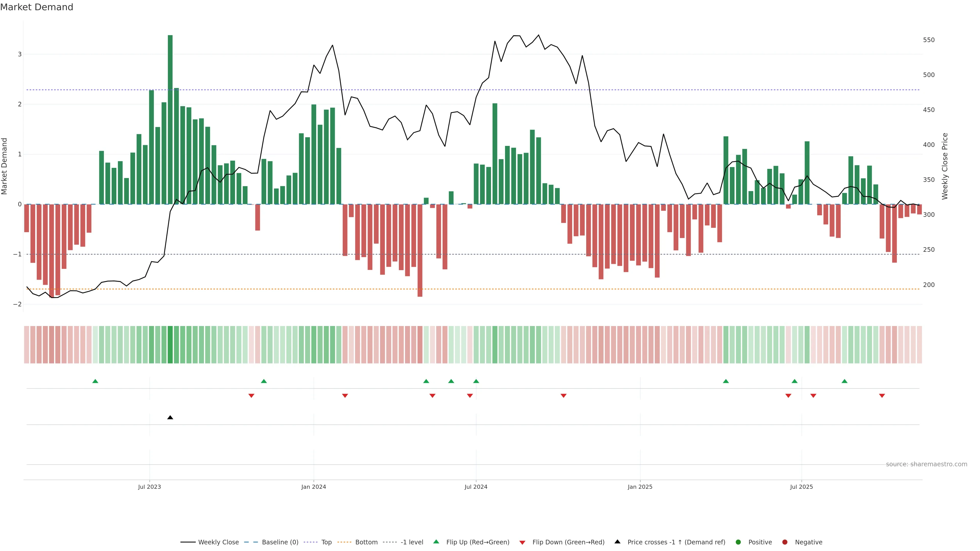Image resolution: width=980 pixels, height=551 pixels.
Task: Click the Jan 2024 x-axis label
Action: 313,487
